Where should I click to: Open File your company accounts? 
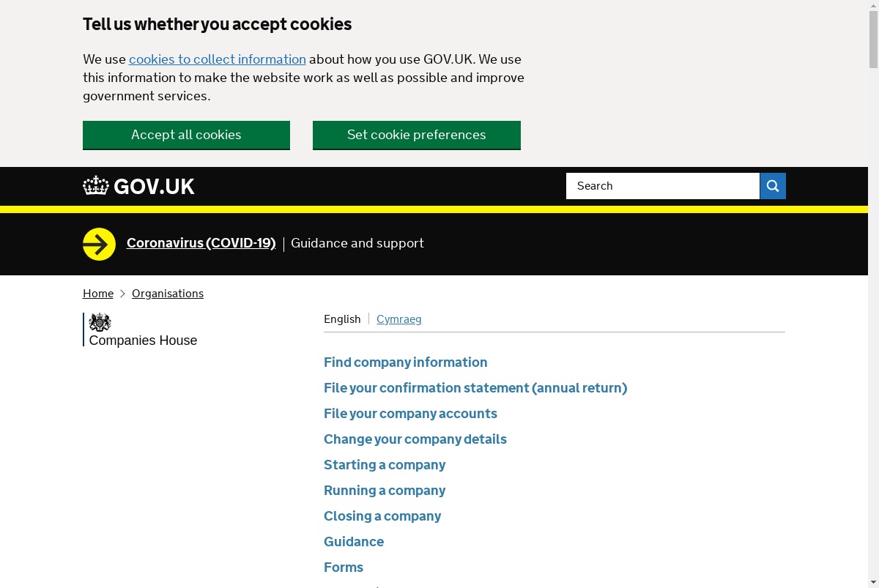coord(410,414)
